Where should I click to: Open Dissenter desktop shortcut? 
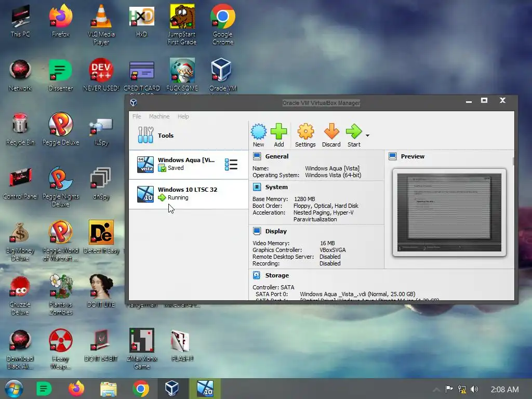coord(60,75)
